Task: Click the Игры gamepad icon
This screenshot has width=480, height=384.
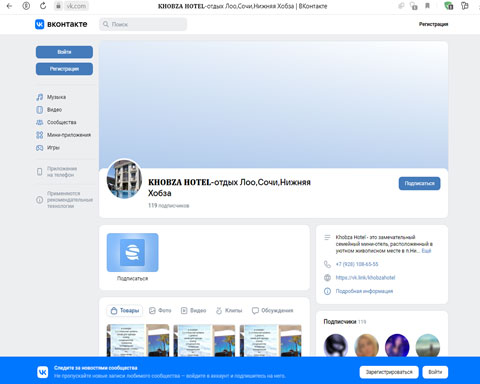Action: (x=40, y=148)
